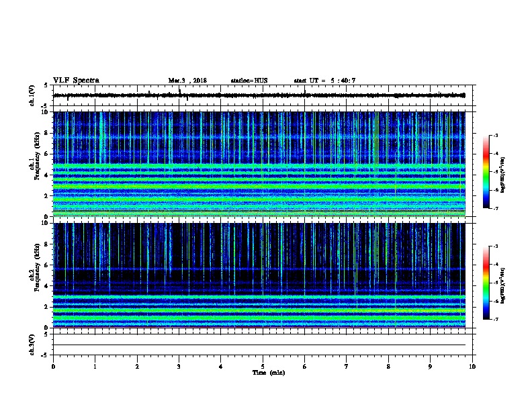This screenshot has width=532, height=411.
Task: Click time axis tick label "10"
Action: (472, 367)
